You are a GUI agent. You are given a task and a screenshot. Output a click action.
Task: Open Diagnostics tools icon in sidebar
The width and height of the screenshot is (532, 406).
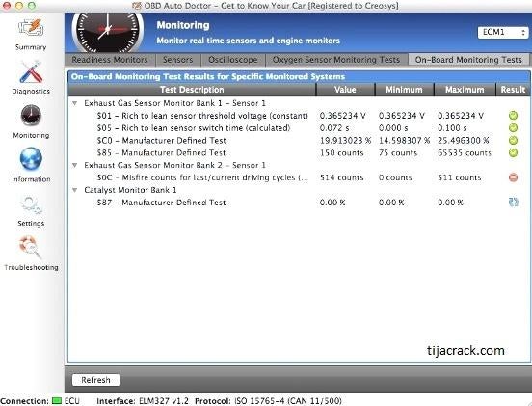[31, 72]
